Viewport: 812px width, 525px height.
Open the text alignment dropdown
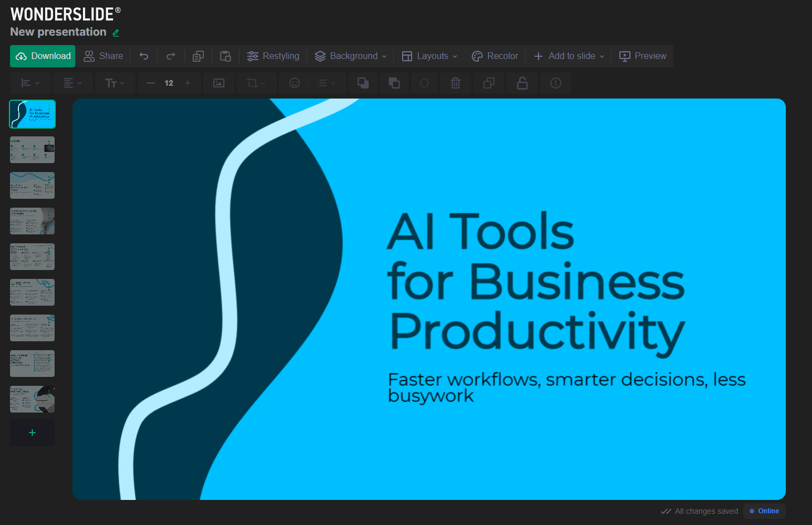pos(72,83)
